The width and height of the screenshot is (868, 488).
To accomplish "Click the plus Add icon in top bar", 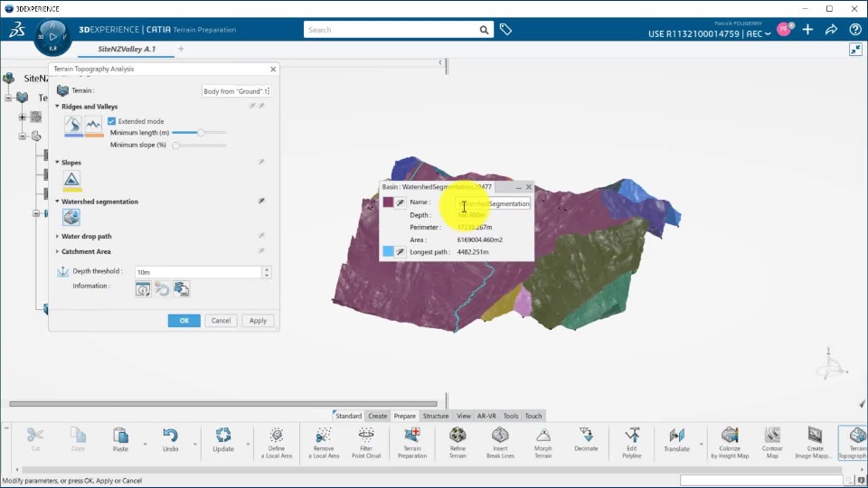I will 807,30.
